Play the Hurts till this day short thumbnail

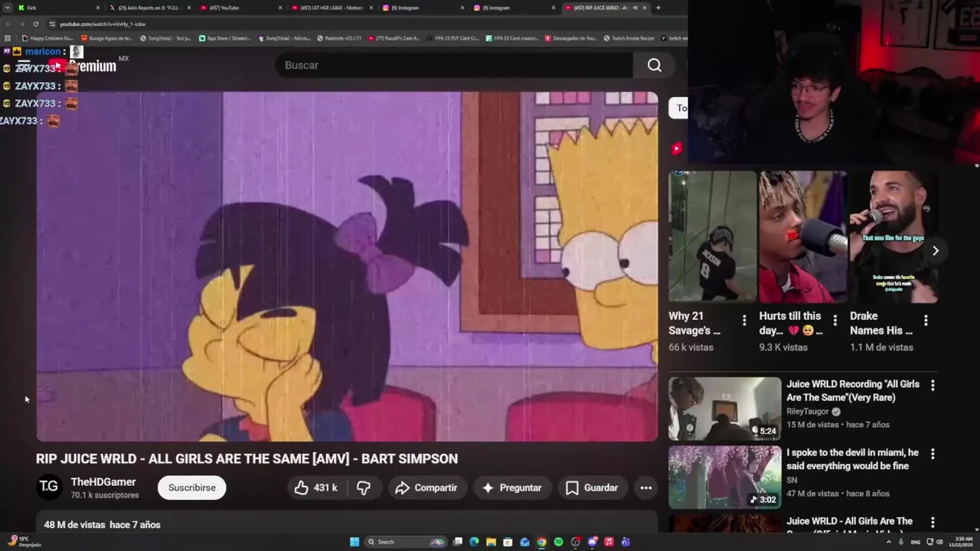tap(802, 236)
